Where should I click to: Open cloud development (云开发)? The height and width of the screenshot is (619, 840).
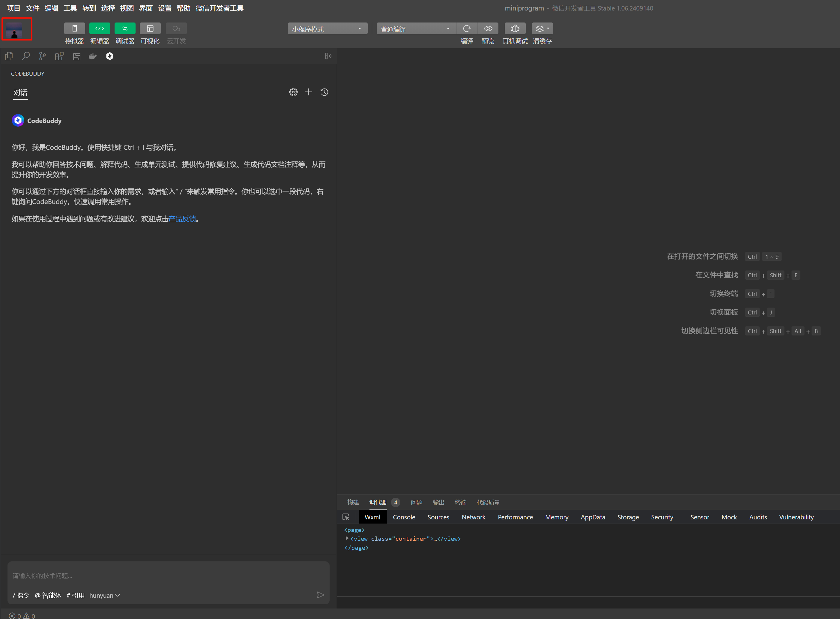coord(176,29)
